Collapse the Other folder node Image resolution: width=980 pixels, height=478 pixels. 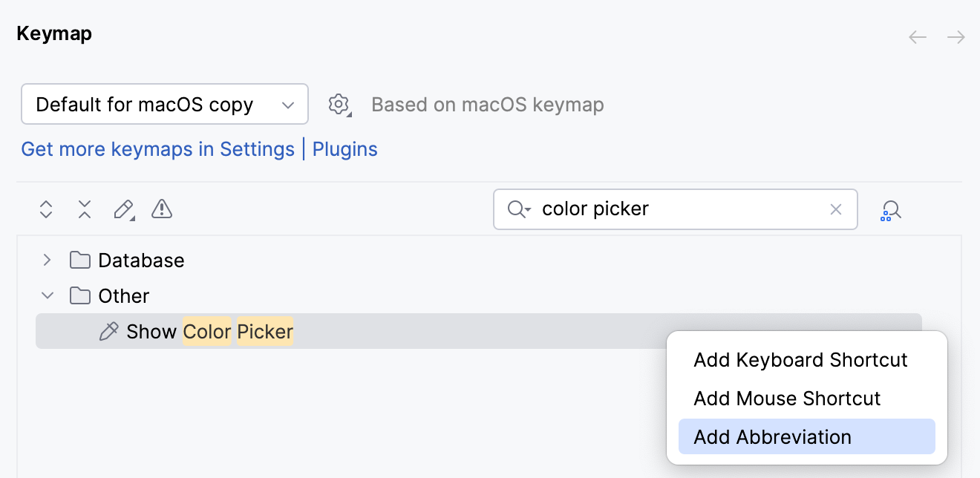47,295
